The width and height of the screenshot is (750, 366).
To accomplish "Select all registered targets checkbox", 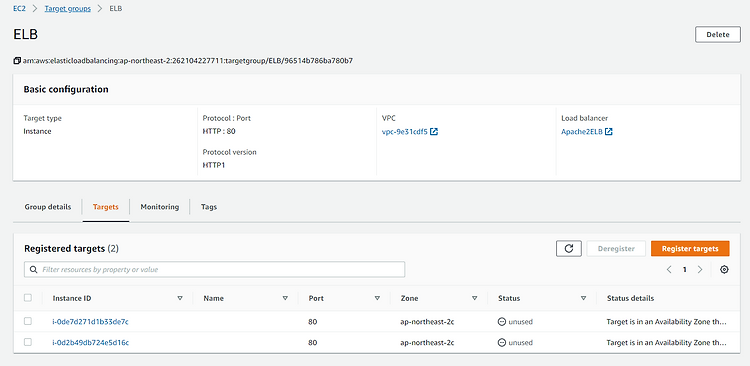I will click(x=28, y=298).
